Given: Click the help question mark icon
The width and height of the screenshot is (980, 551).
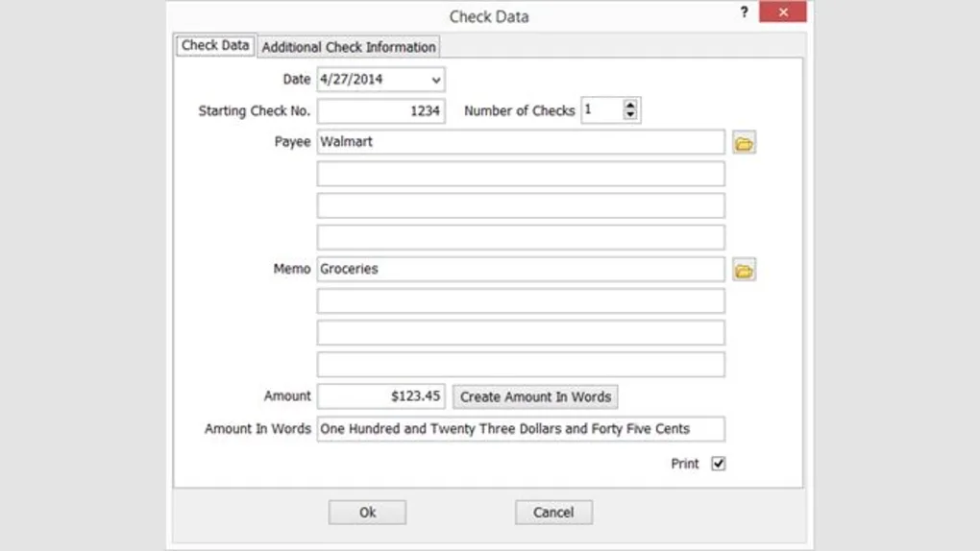Looking at the screenshot, I should coord(744,12).
